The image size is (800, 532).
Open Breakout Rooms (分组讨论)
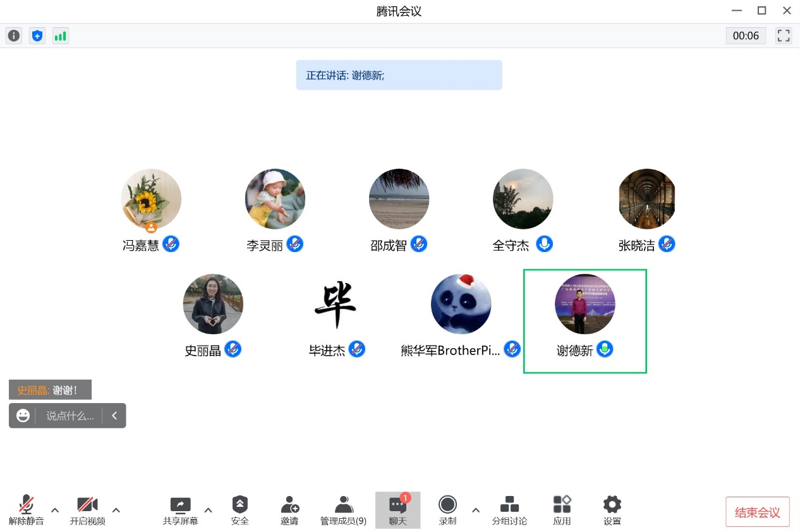tap(509, 511)
